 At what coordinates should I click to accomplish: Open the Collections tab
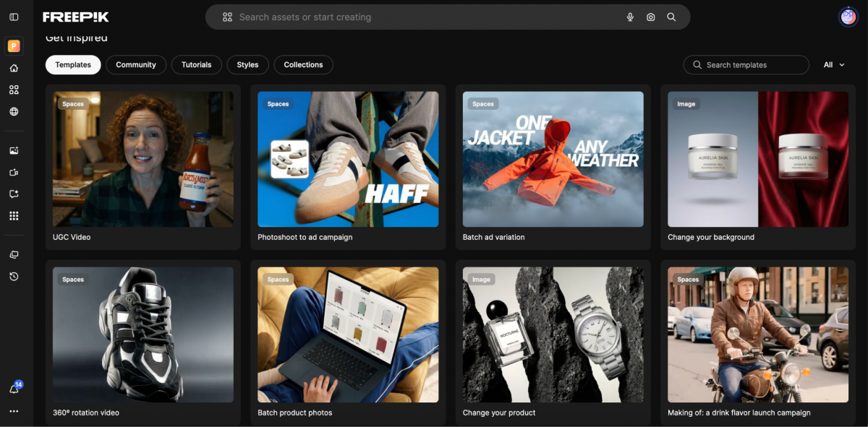point(303,65)
